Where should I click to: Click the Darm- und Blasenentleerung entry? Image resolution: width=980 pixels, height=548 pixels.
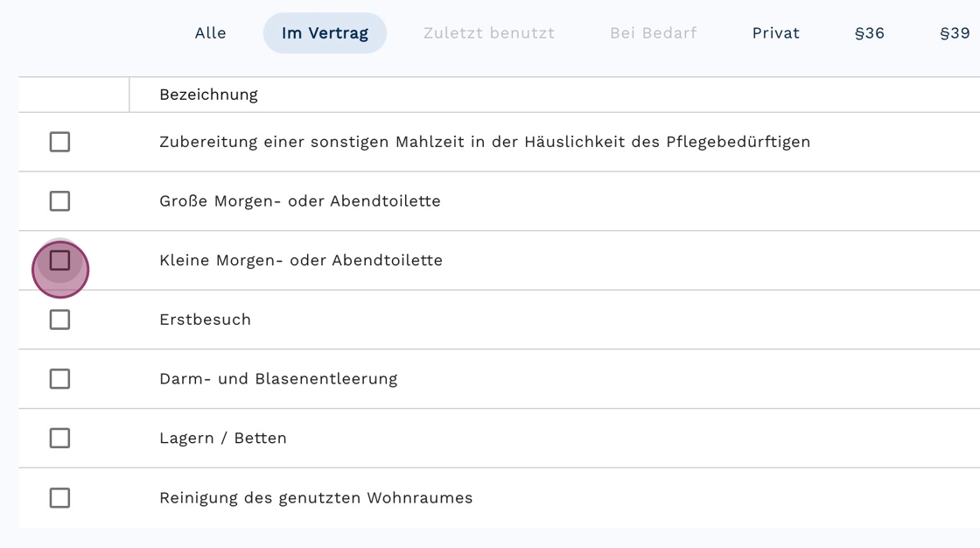click(x=277, y=379)
